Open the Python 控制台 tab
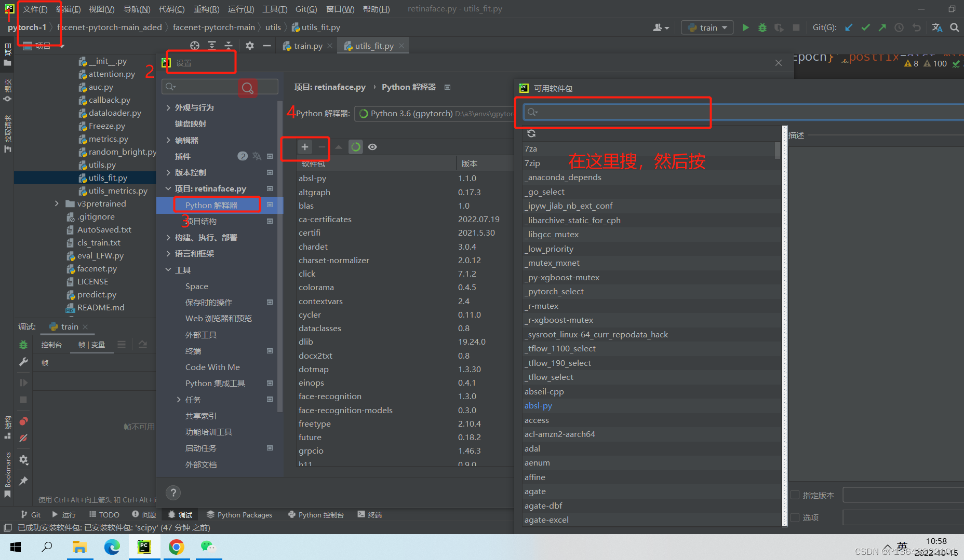The image size is (964, 560). click(316, 515)
